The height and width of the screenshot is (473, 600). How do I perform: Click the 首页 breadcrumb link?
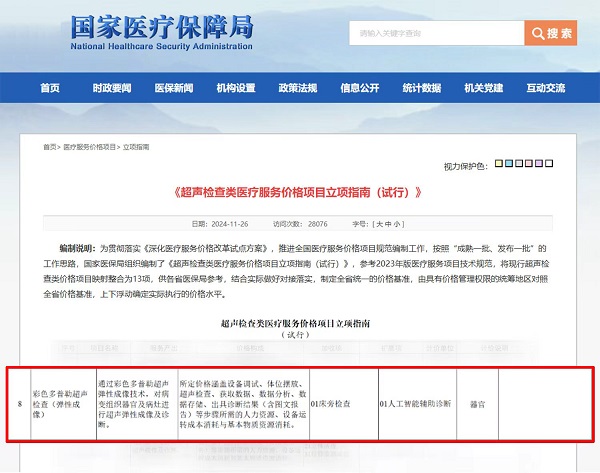(50, 147)
